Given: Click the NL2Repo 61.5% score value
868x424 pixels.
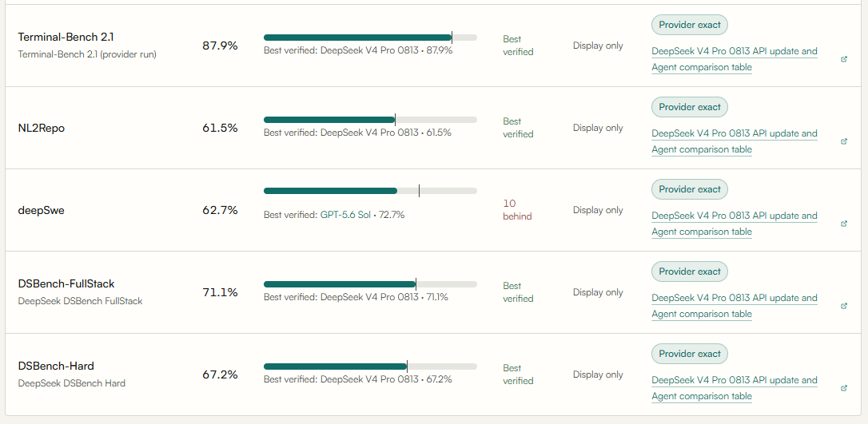Looking at the screenshot, I should [x=220, y=129].
